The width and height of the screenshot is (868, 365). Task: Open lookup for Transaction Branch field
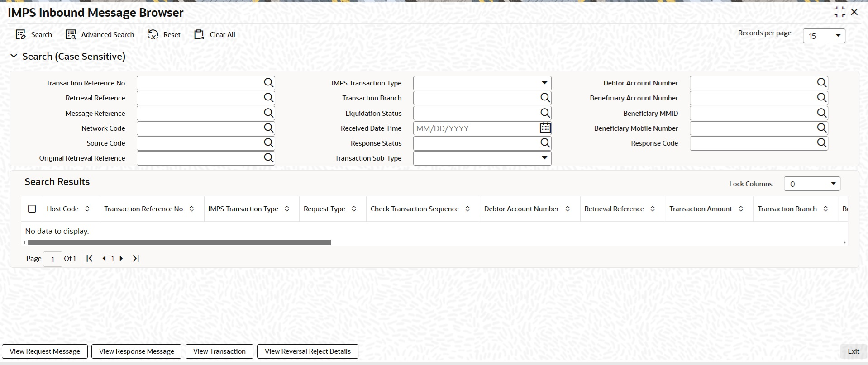coord(545,98)
